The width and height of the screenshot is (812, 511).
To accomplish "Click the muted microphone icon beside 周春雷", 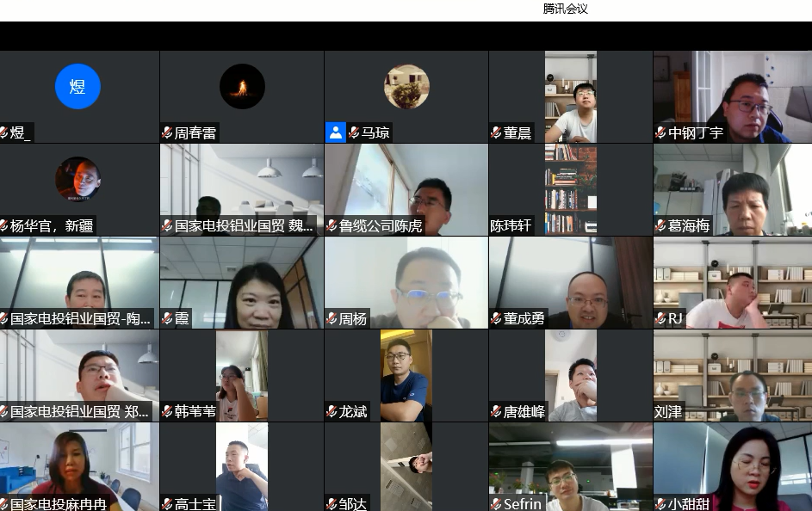I will 167,132.
